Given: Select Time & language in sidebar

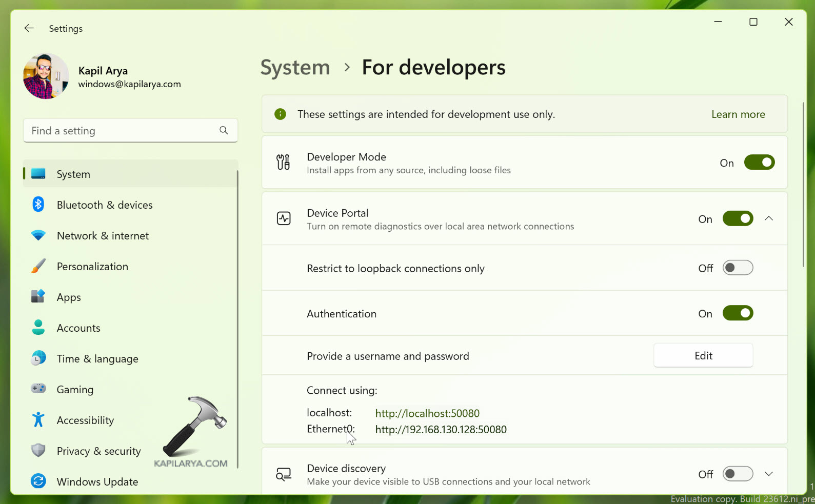Looking at the screenshot, I should pyautogui.click(x=97, y=359).
